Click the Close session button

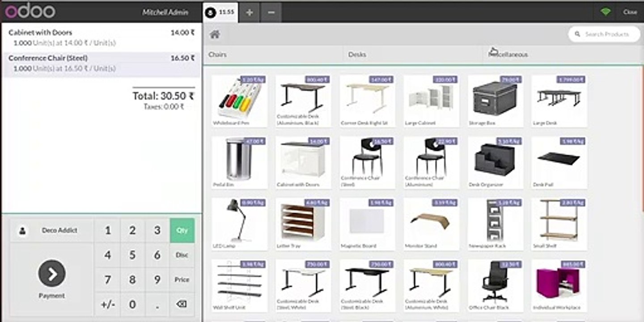coord(630,12)
